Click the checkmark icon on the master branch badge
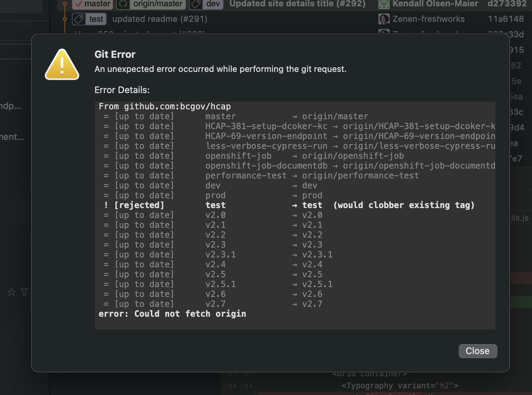The image size is (532, 395). click(x=79, y=4)
